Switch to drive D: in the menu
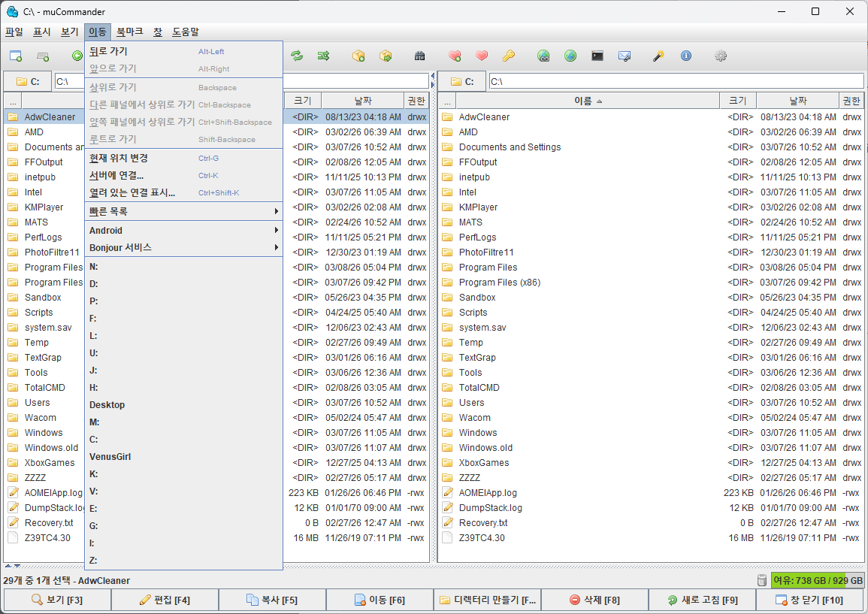Image resolution: width=868 pixels, height=614 pixels. coord(184,283)
